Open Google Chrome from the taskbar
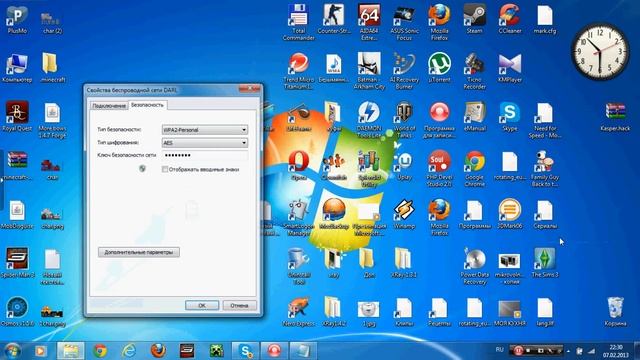The height and width of the screenshot is (360, 640). tap(100, 351)
